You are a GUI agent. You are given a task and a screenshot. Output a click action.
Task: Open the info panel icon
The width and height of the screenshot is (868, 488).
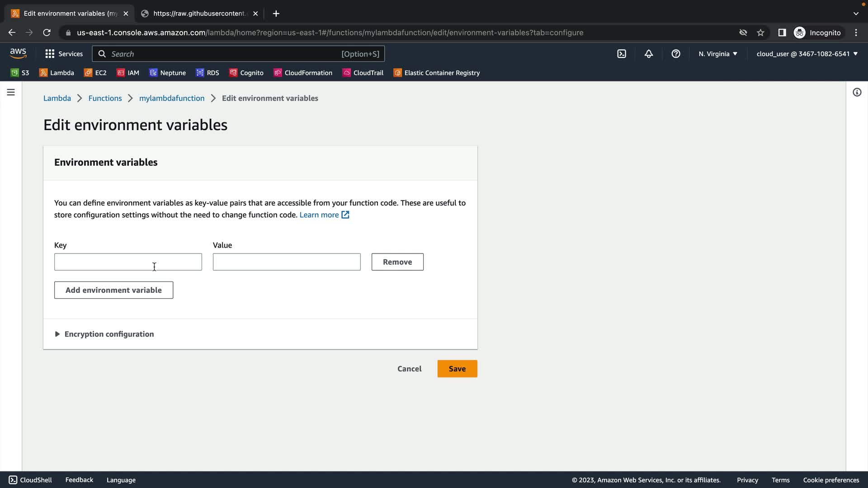point(857,92)
